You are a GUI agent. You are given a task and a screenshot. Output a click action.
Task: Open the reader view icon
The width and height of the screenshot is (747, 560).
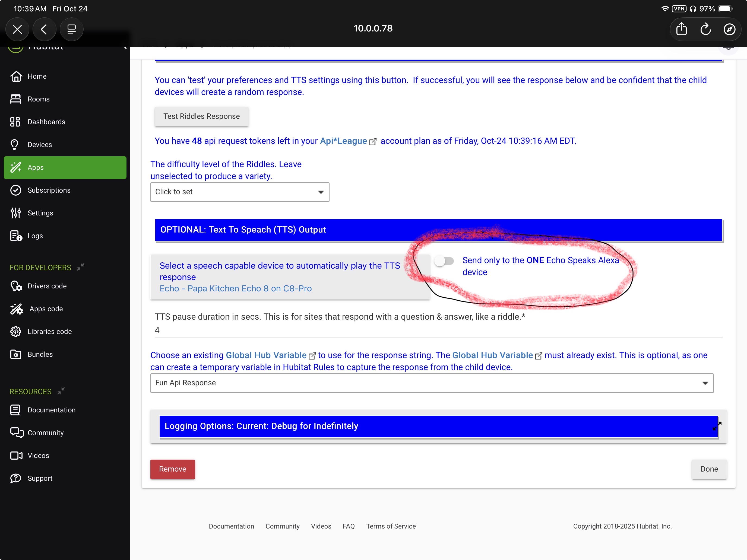(71, 29)
